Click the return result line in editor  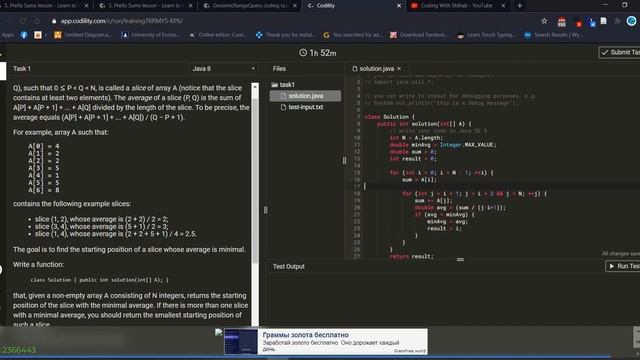[411, 256]
